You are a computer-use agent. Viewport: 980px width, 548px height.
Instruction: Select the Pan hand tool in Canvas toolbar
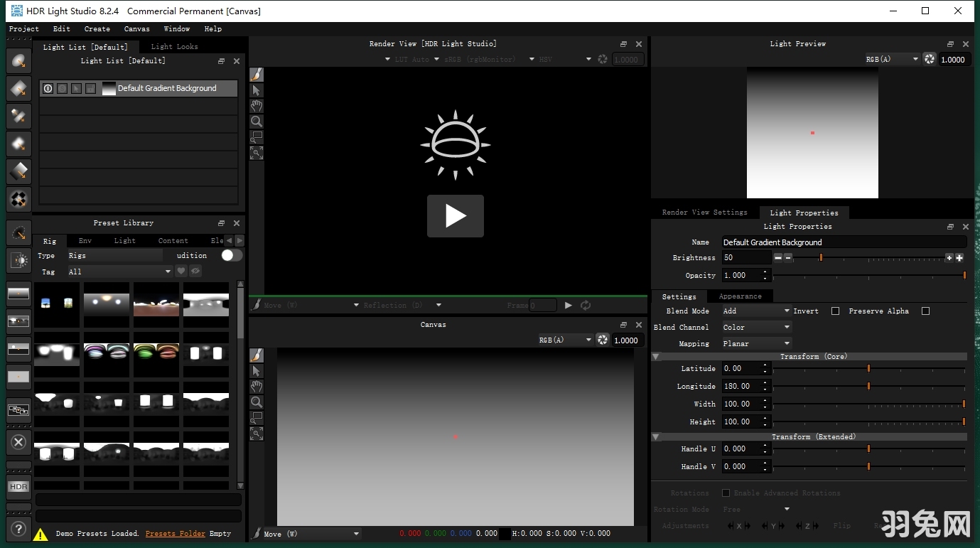click(x=256, y=386)
